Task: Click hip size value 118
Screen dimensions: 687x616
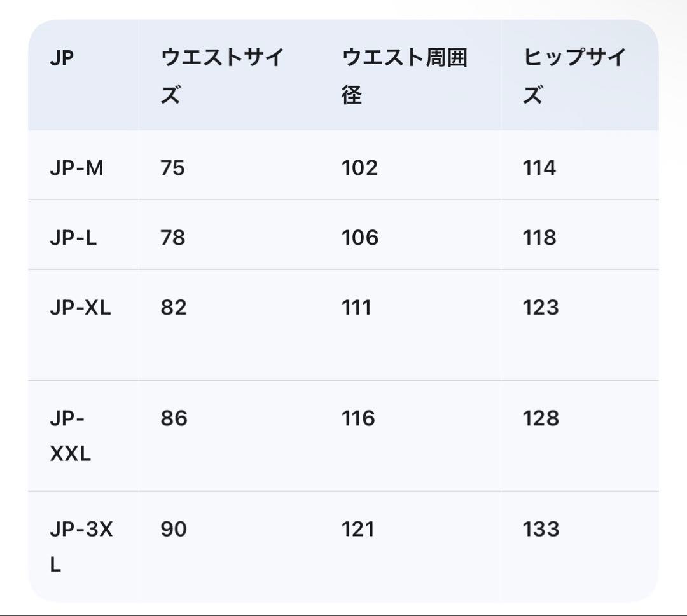Action: pos(539,238)
